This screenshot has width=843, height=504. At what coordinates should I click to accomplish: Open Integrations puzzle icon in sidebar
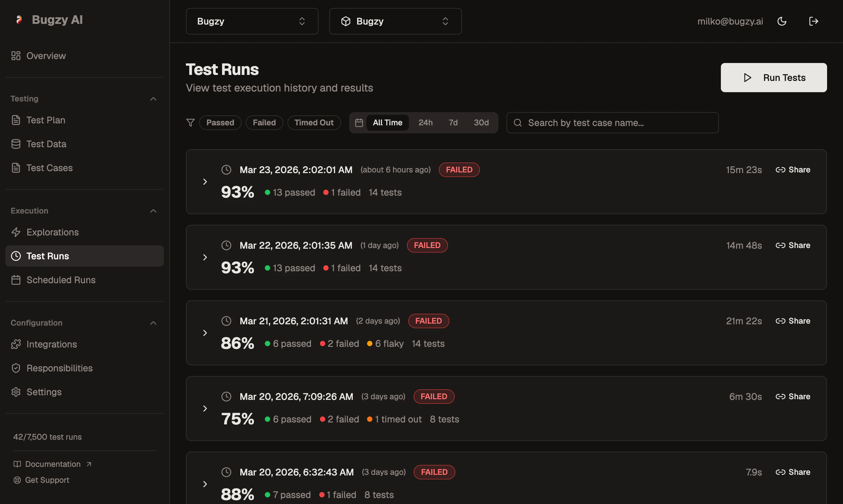coord(16,345)
